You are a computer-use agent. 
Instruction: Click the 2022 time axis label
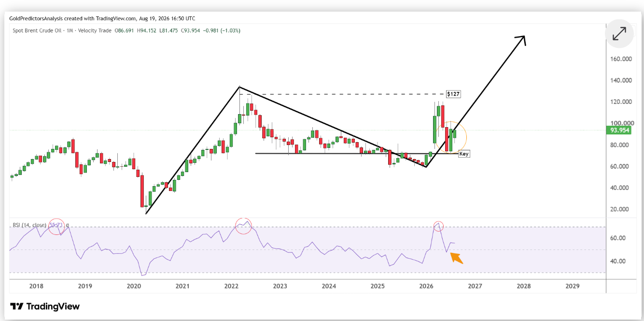click(231, 286)
